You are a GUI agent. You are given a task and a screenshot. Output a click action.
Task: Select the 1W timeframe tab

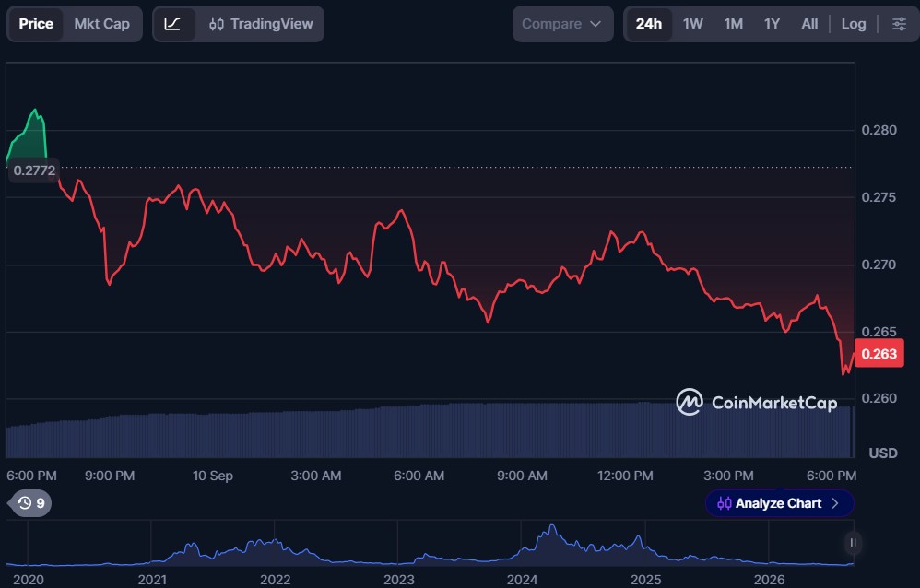pos(693,24)
